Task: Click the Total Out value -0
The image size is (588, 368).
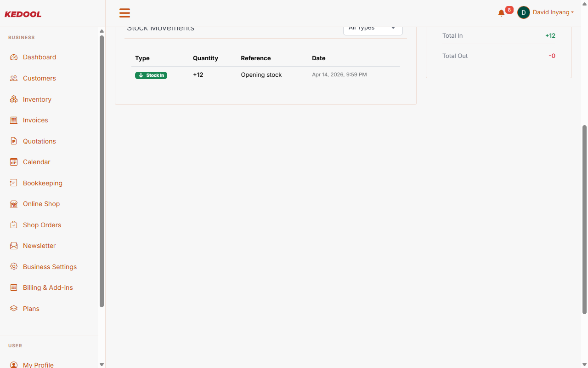Action: click(x=552, y=56)
